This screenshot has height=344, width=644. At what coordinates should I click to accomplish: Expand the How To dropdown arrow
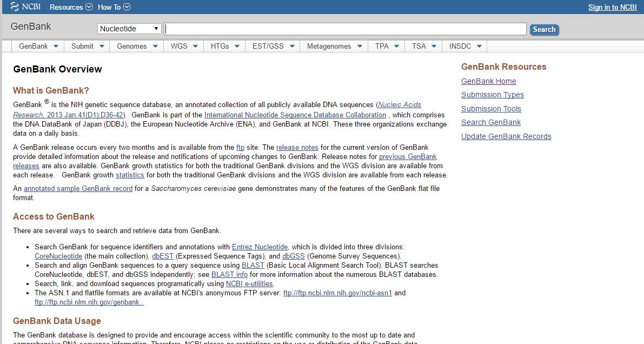(127, 7)
